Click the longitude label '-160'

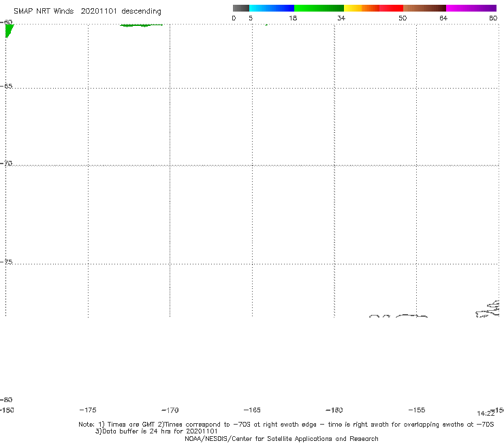pyautogui.click(x=334, y=410)
